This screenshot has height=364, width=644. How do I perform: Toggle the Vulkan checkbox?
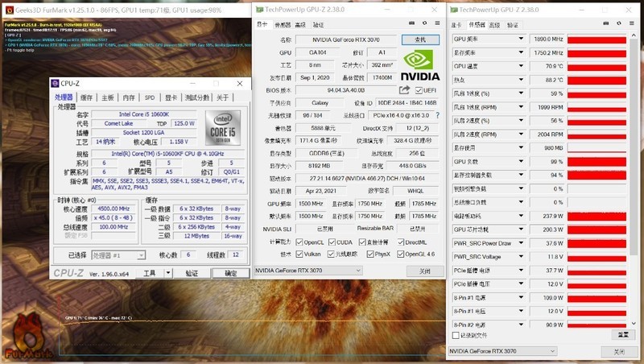coord(299,254)
